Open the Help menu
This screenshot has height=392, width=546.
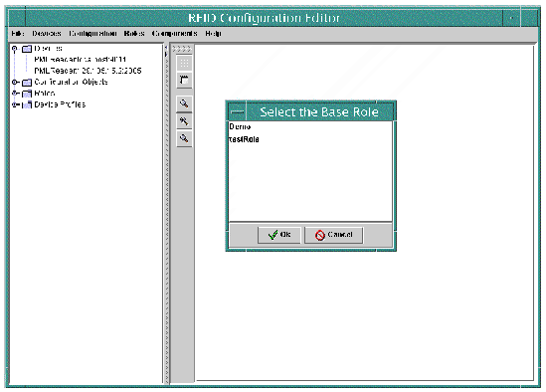click(x=213, y=34)
